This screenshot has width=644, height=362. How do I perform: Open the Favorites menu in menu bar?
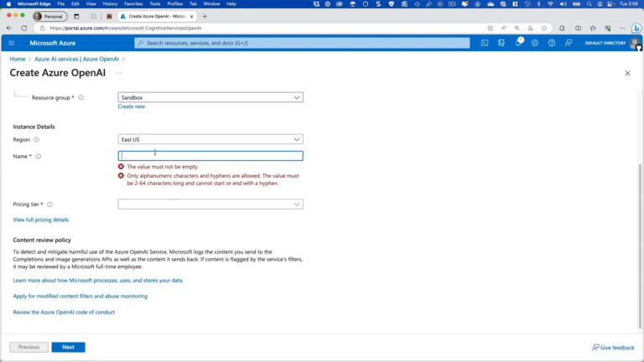(133, 4)
